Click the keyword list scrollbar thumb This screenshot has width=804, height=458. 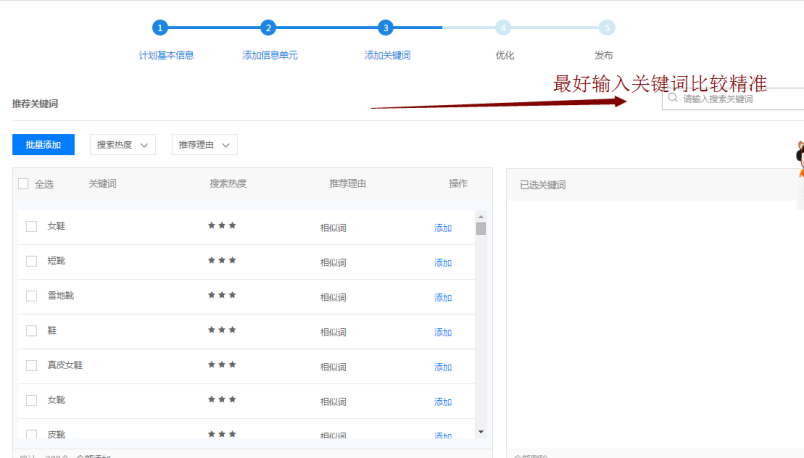click(x=481, y=229)
